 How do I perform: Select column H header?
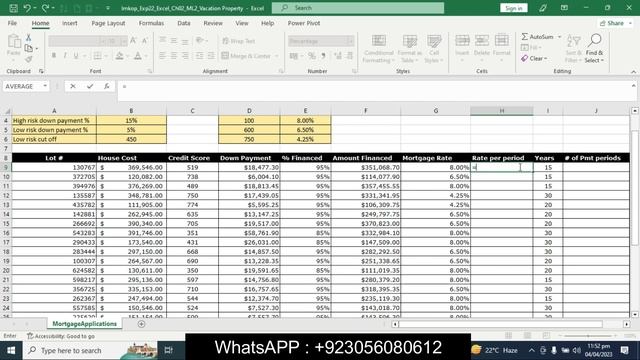tap(502, 111)
